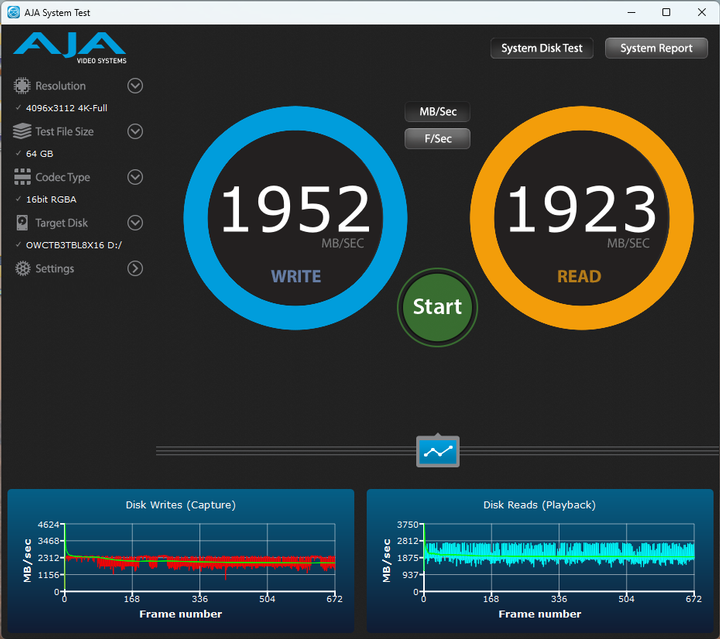The height and width of the screenshot is (639, 720).
Task: Toggle the graph view button
Action: click(437, 451)
